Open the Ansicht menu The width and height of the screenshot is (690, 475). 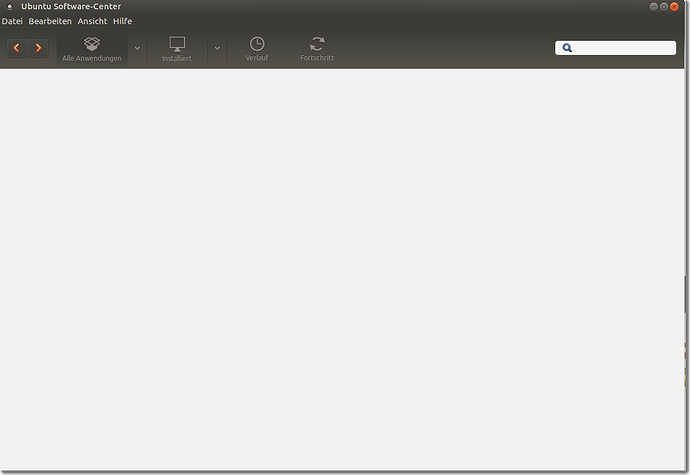[92, 21]
